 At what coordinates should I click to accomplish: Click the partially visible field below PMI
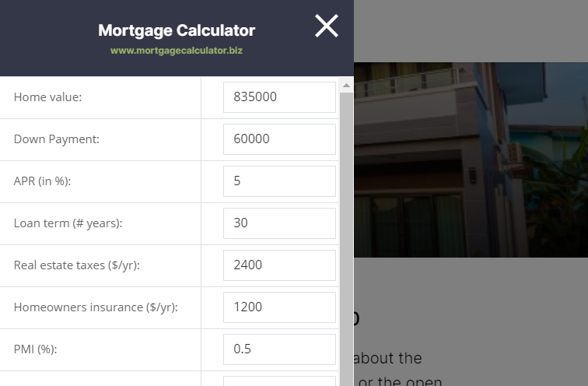(279, 381)
